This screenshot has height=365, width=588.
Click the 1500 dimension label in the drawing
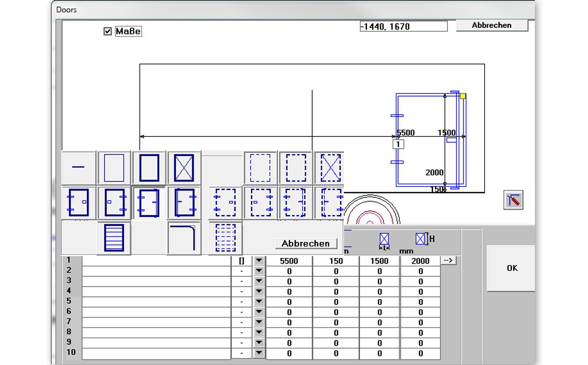tap(446, 133)
